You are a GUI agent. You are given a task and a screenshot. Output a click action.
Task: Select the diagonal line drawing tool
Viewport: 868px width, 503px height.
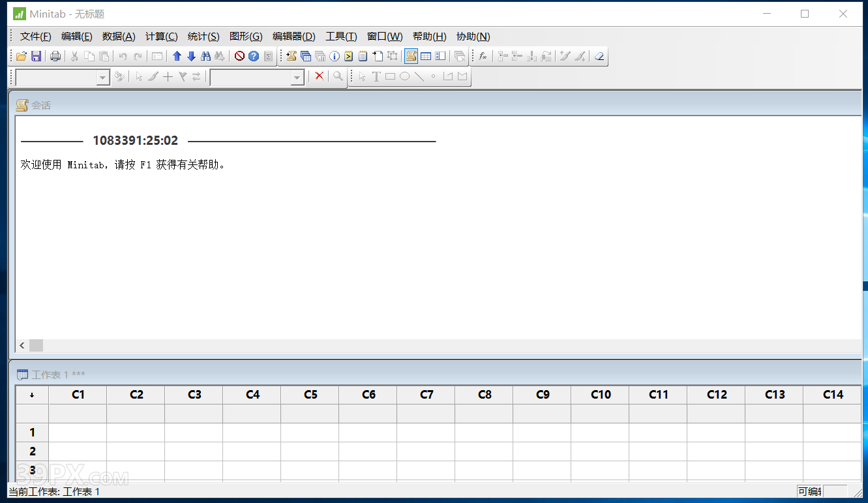419,77
